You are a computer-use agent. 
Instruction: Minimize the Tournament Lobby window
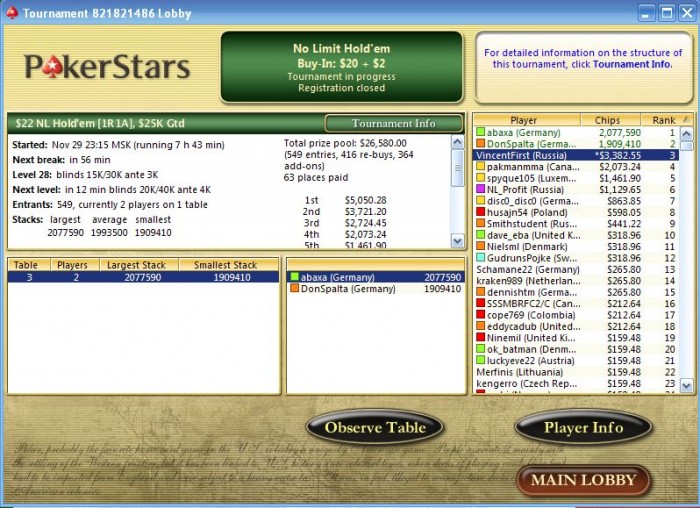click(646, 12)
